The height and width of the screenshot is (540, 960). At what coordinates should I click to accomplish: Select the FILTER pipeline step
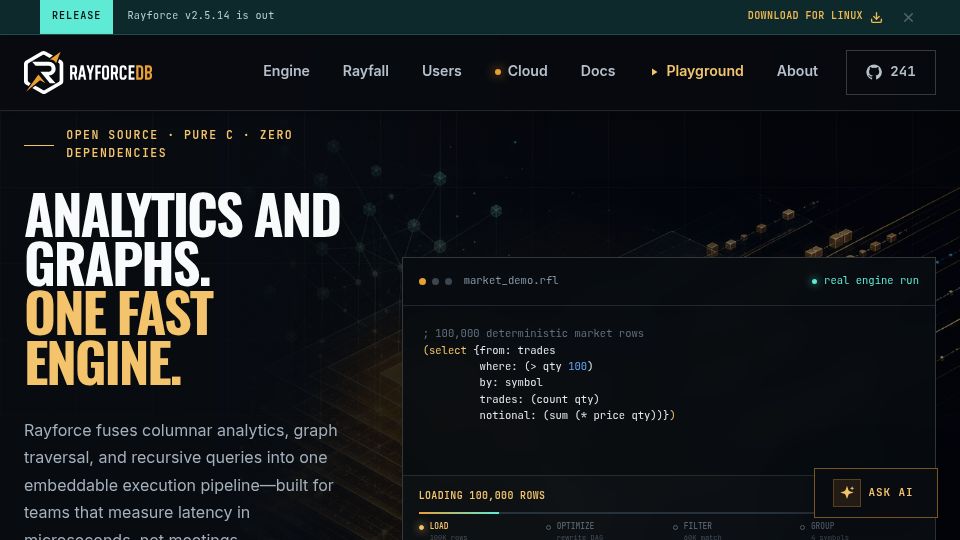click(692, 526)
